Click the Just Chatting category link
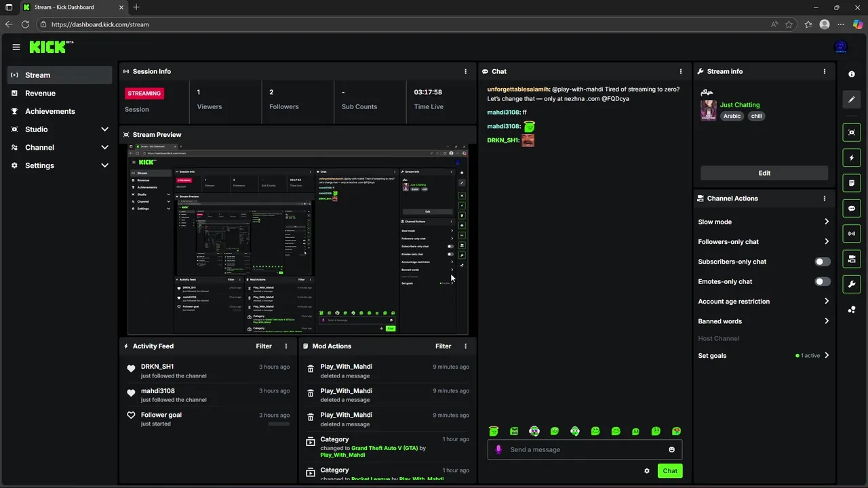Image resolution: width=868 pixels, height=488 pixels. pos(740,105)
